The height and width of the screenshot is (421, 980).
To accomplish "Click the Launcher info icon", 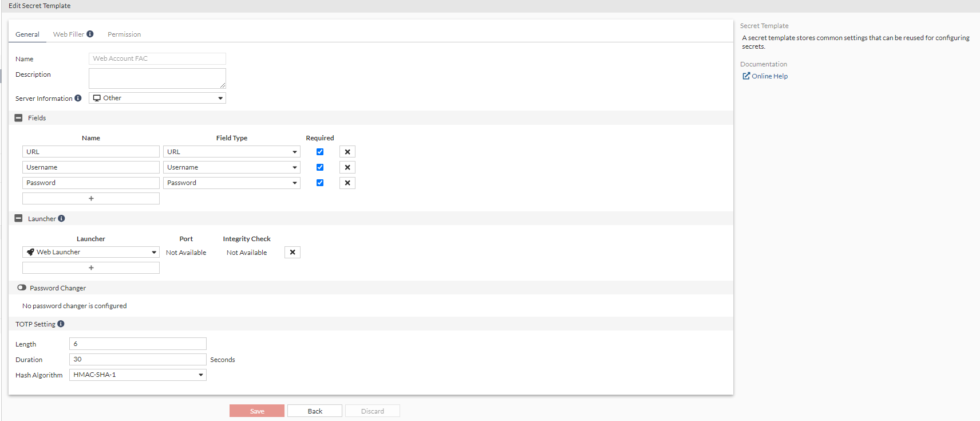I will (61, 218).
